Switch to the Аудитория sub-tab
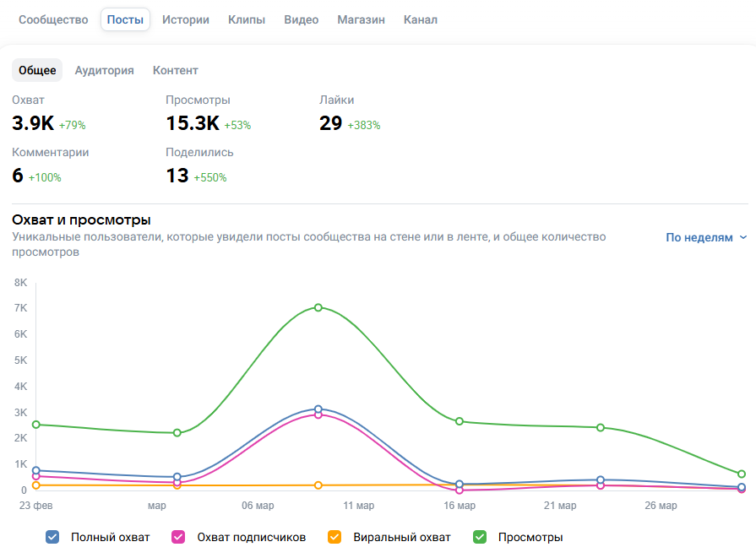 coord(105,70)
